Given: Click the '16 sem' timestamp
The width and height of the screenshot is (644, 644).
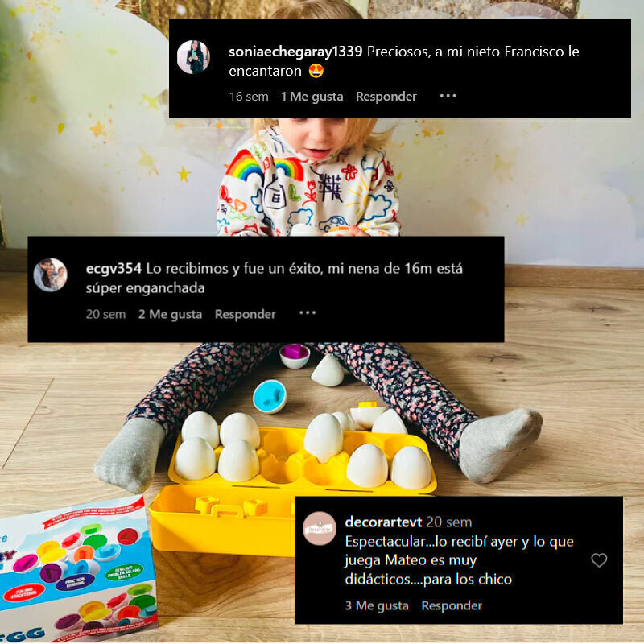Looking at the screenshot, I should (249, 96).
